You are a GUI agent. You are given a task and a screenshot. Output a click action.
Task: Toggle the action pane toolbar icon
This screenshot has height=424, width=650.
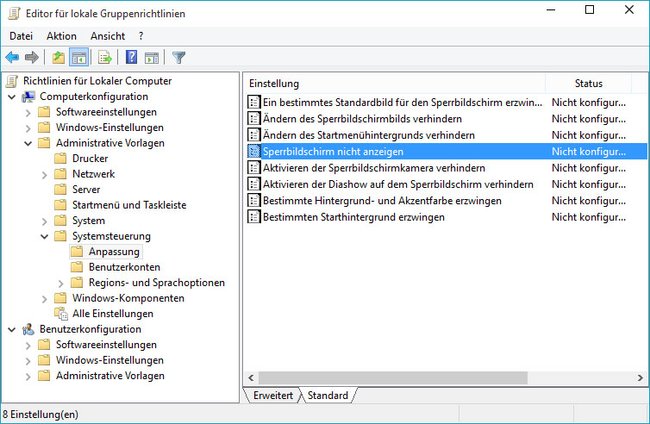point(152,57)
